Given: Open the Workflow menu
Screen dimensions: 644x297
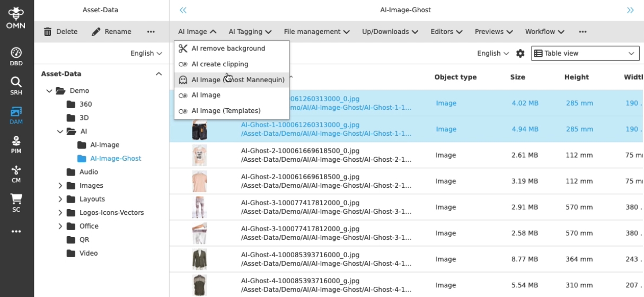Looking at the screenshot, I should tap(545, 32).
